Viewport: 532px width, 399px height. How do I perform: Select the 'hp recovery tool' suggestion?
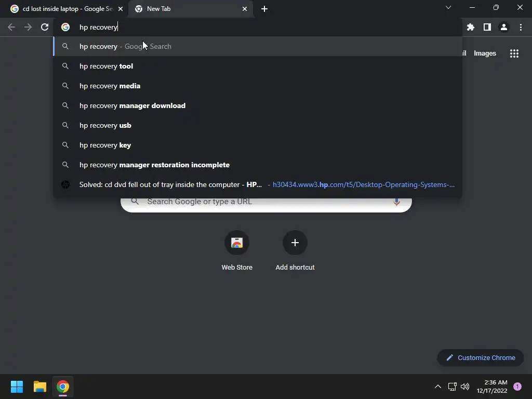pos(258,66)
